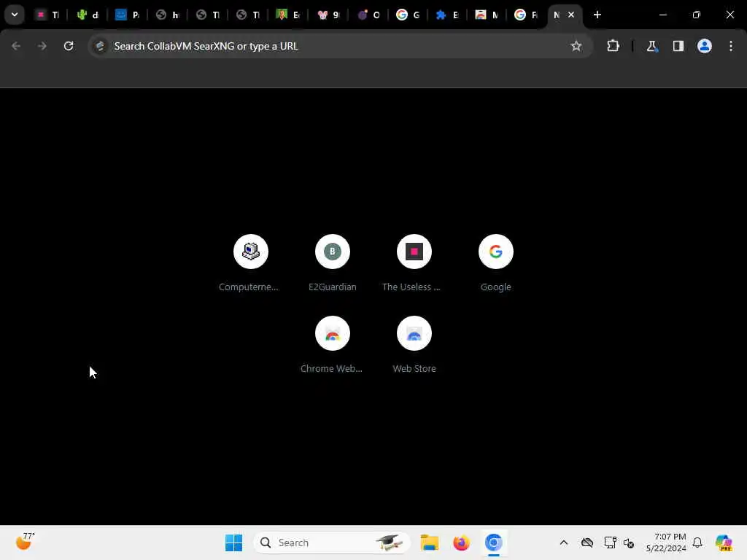Go forward with the forward arrow

tap(42, 46)
